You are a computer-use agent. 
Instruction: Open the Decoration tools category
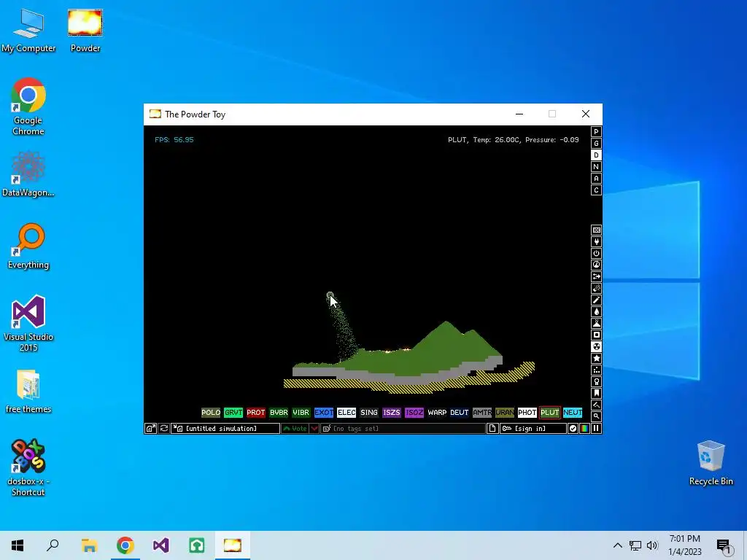pyautogui.click(x=596, y=405)
